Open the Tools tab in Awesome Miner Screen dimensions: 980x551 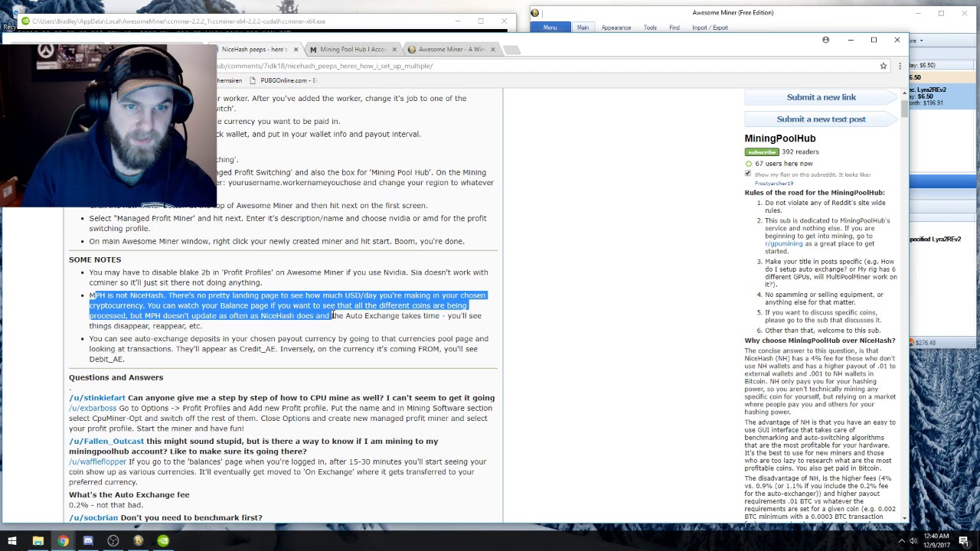(x=649, y=28)
